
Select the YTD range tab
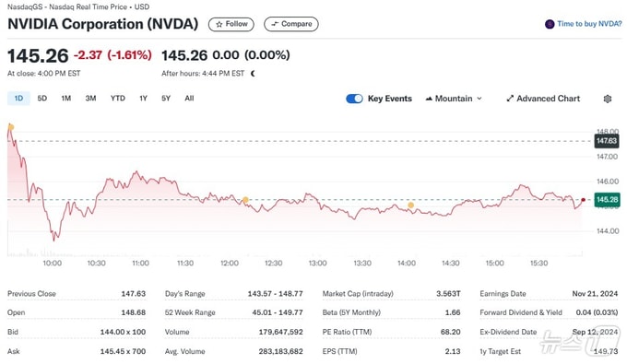tap(118, 99)
